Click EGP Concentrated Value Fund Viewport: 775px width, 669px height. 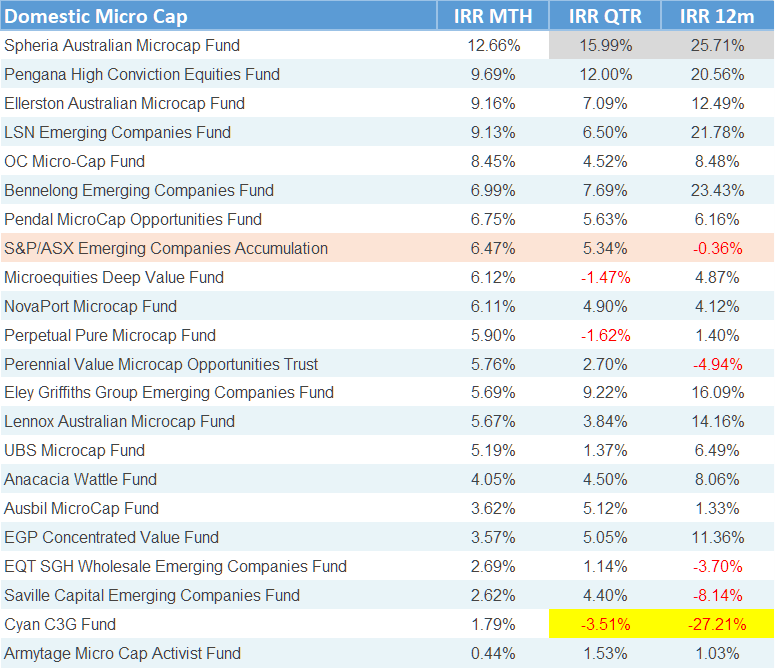tap(112, 537)
